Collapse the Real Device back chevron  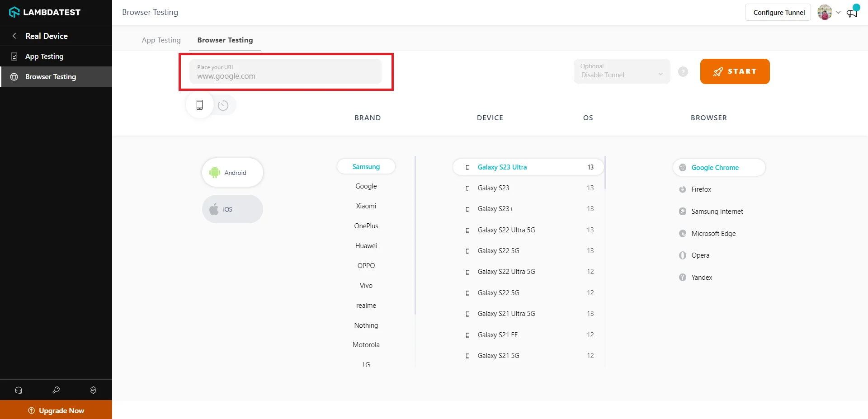14,36
